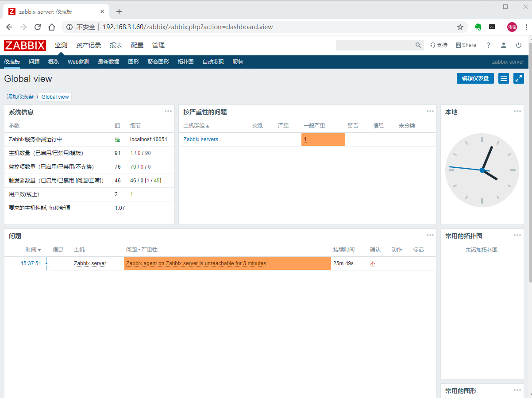Screen dimensions: 532x398
Task: Go back in browser history
Action: pyautogui.click(x=9, y=27)
